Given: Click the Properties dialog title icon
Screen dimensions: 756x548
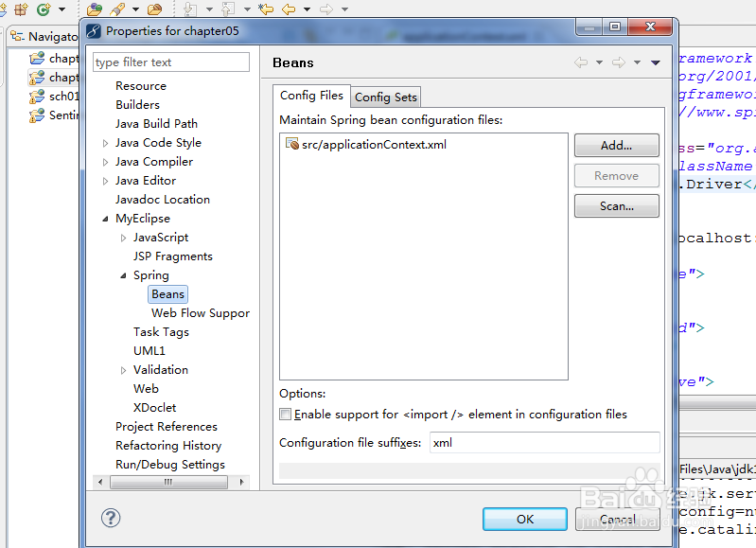Looking at the screenshot, I should click(94, 31).
